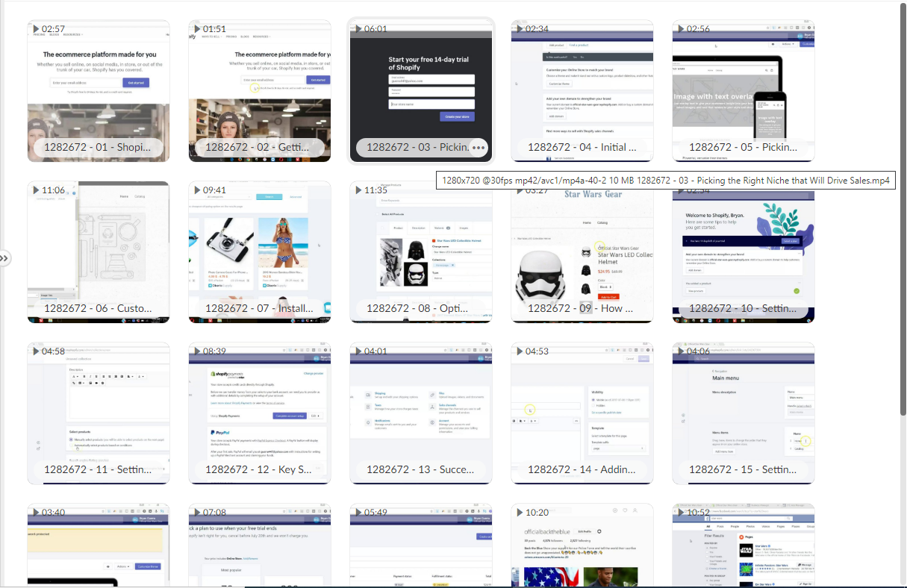Expand the left side panel arrows
The image size is (907, 588).
coord(4,258)
